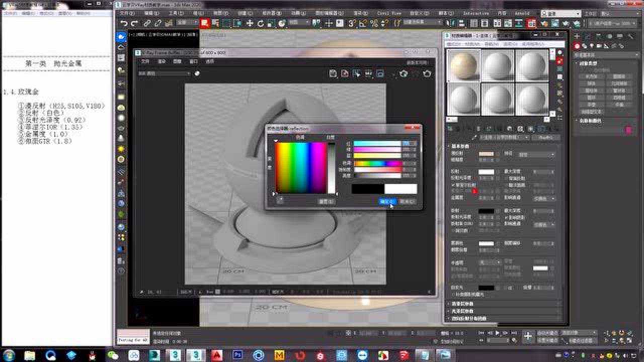Click eyedropper beside material name field
644x362 pixels.
coord(473,137)
